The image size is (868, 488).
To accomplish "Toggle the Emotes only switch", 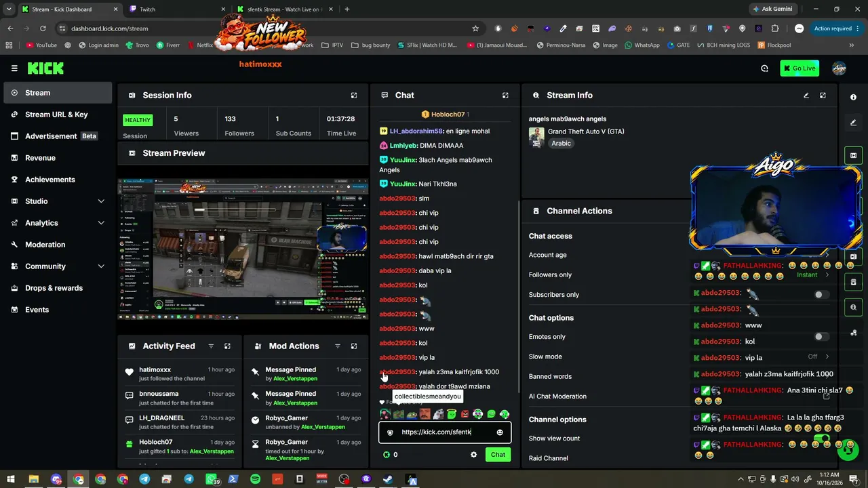I will (x=821, y=337).
